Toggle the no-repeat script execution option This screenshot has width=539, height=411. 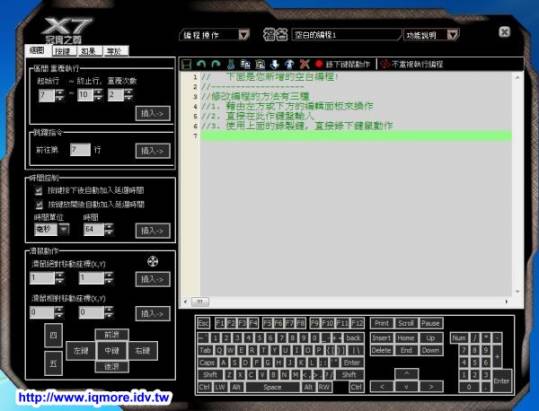[412, 64]
